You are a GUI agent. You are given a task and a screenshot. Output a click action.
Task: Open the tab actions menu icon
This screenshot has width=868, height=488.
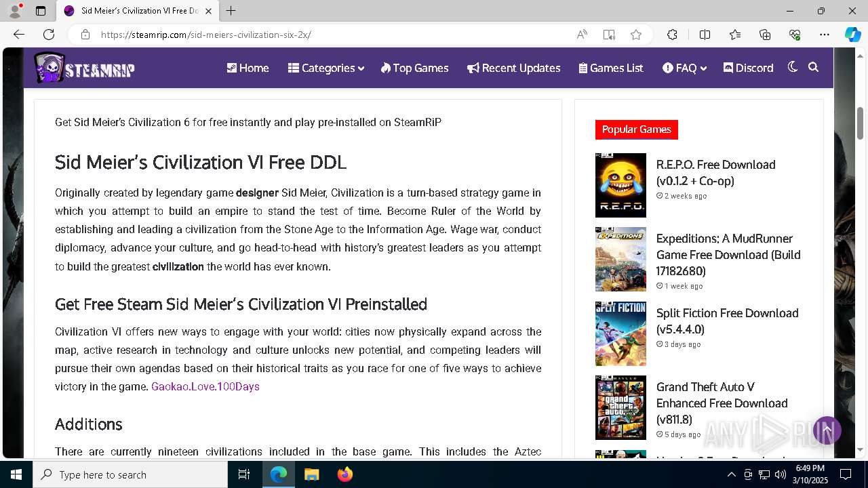click(x=41, y=11)
